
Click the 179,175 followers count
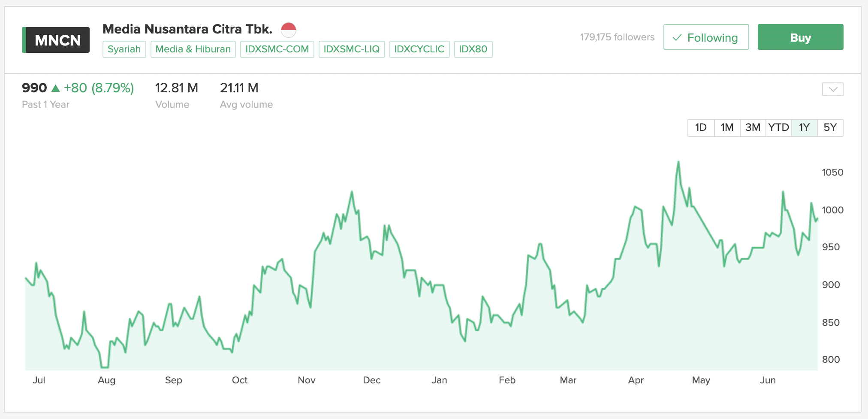pyautogui.click(x=617, y=37)
